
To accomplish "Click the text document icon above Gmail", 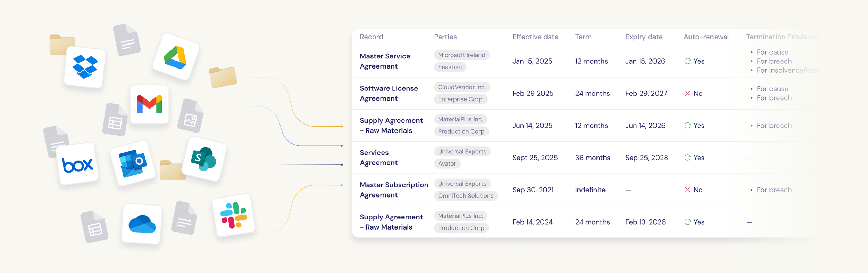I will [x=127, y=40].
